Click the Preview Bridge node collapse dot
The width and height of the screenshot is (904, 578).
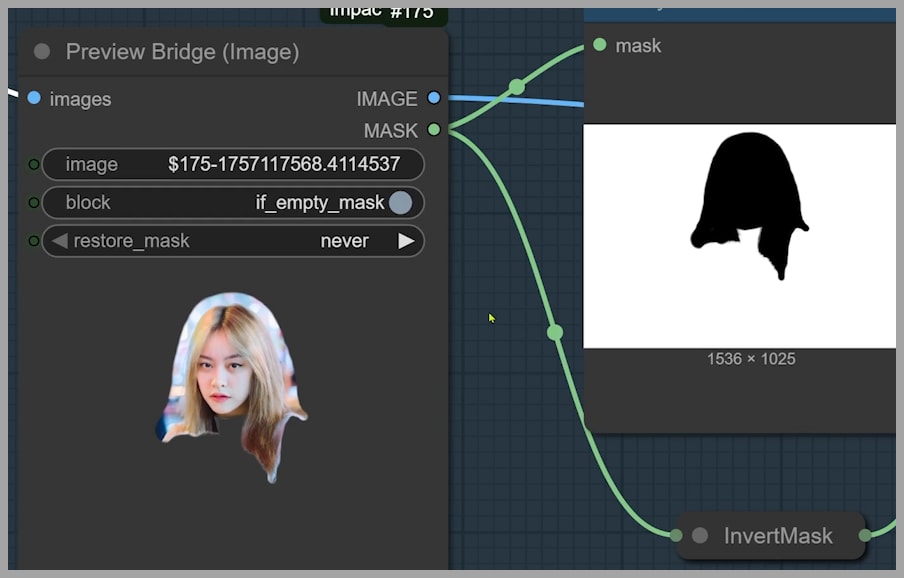[42, 52]
